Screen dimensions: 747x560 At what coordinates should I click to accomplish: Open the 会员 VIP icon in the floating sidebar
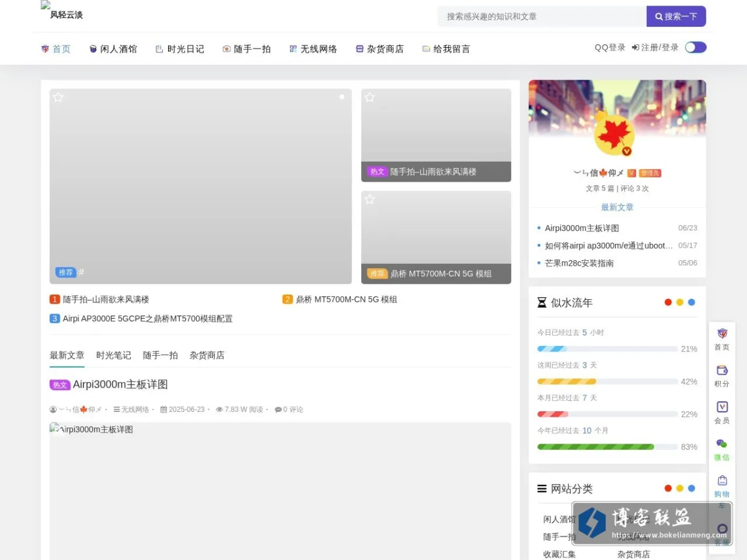click(722, 407)
